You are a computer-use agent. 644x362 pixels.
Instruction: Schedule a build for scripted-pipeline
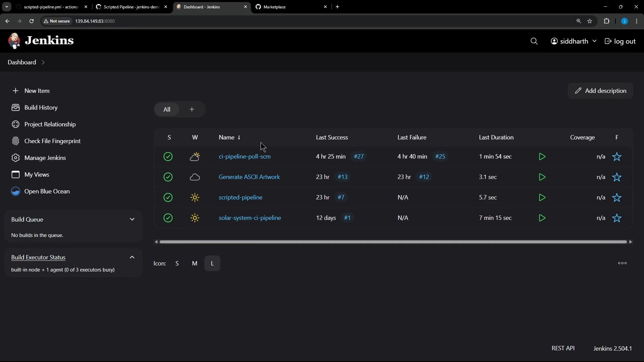coord(542,197)
